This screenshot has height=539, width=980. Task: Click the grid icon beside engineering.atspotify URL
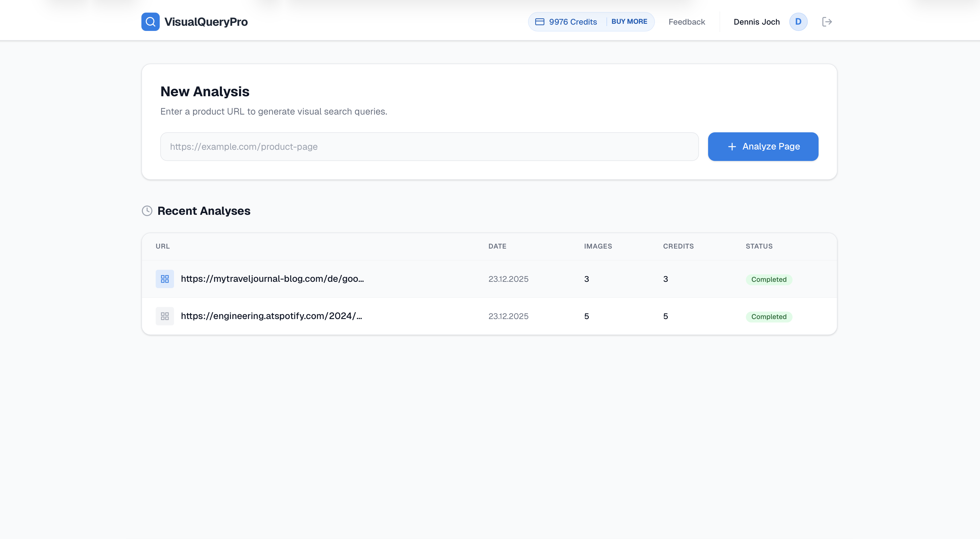pyautogui.click(x=165, y=316)
